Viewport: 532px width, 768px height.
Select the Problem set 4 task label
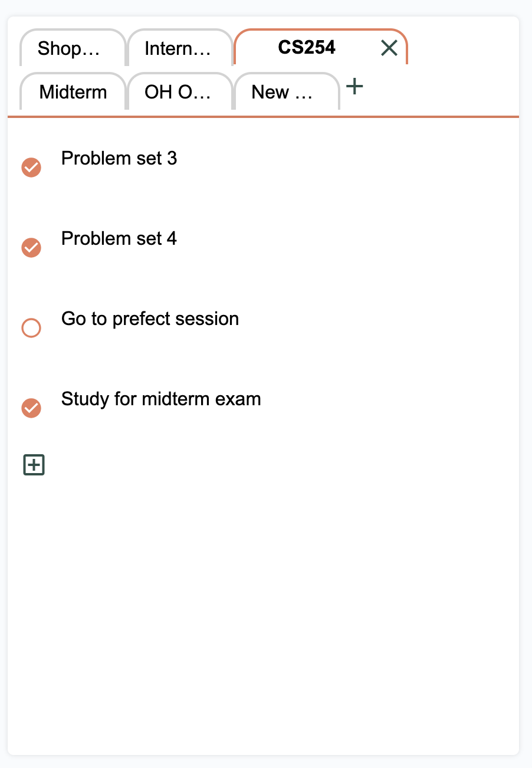point(119,238)
